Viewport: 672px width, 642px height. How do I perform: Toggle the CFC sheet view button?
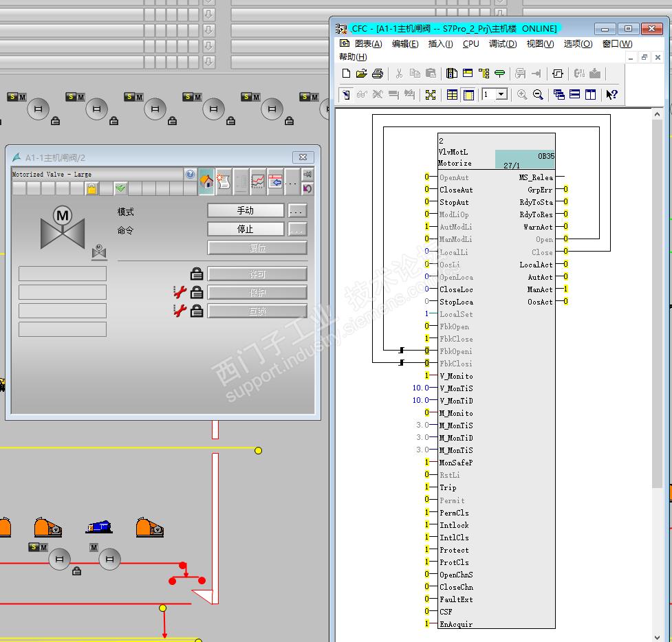click(468, 95)
